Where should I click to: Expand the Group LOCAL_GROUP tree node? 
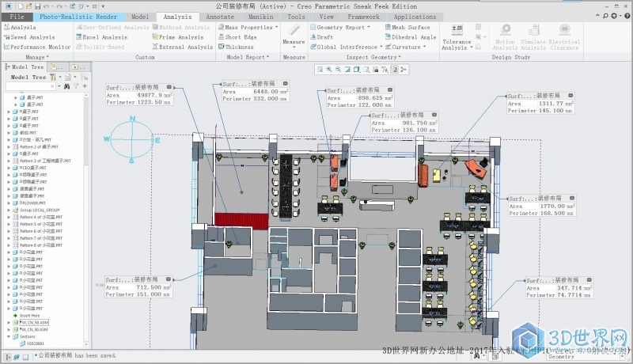click(8, 210)
